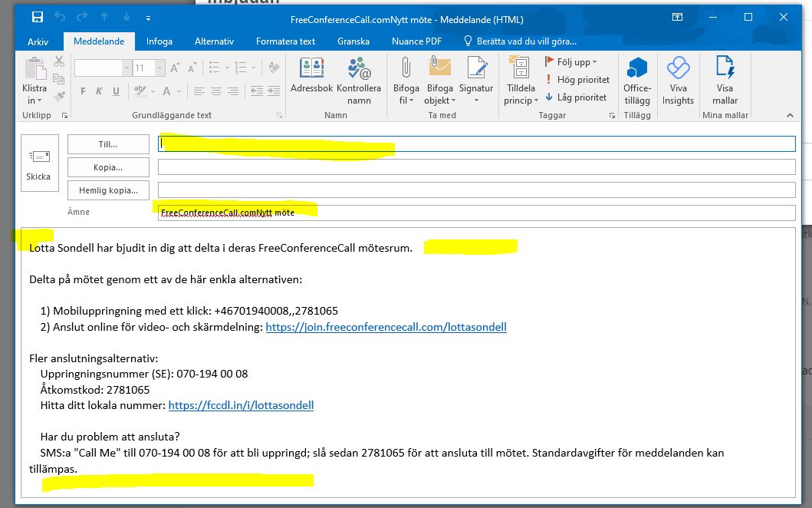Select the Meddelande tab
The width and height of the screenshot is (812, 508).
tap(99, 41)
